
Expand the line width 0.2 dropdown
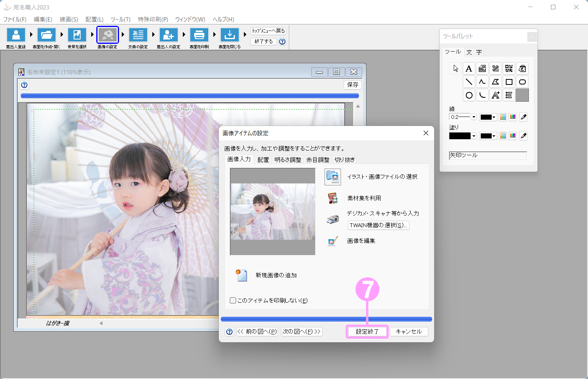click(x=474, y=117)
